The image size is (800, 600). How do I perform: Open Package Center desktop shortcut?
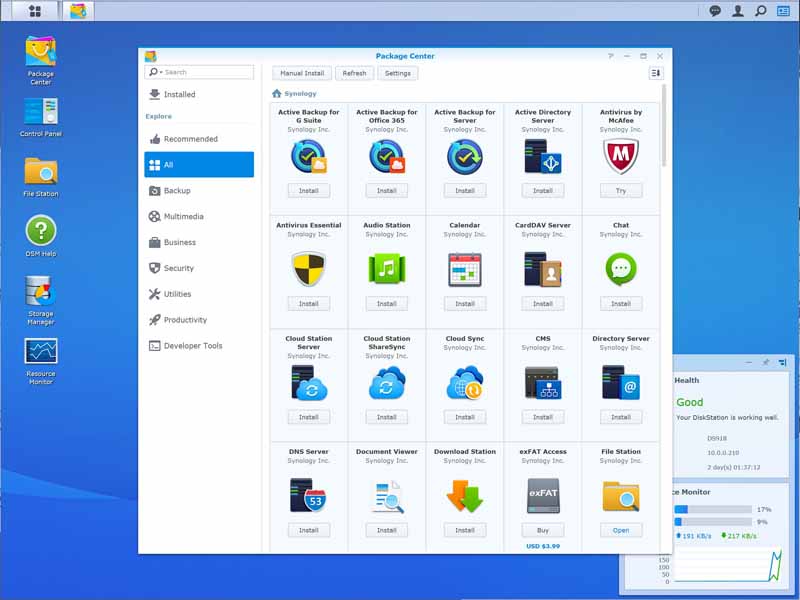click(40, 60)
